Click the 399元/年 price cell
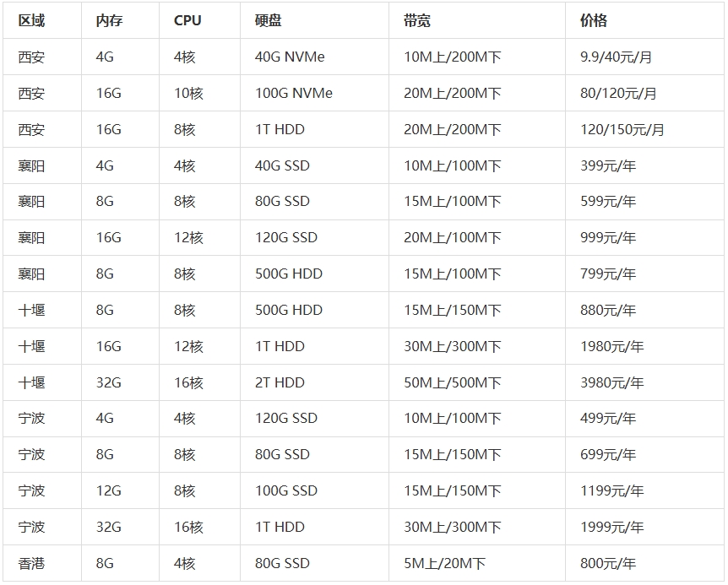Viewport: 728px width, 585px height. coord(608,165)
